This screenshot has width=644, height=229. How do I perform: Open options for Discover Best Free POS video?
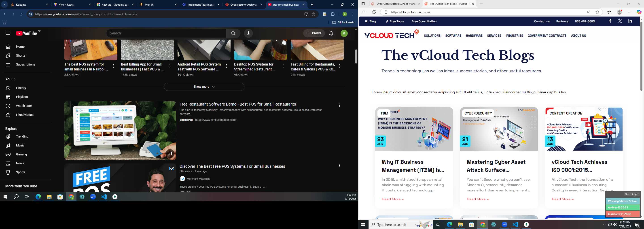[x=339, y=165]
